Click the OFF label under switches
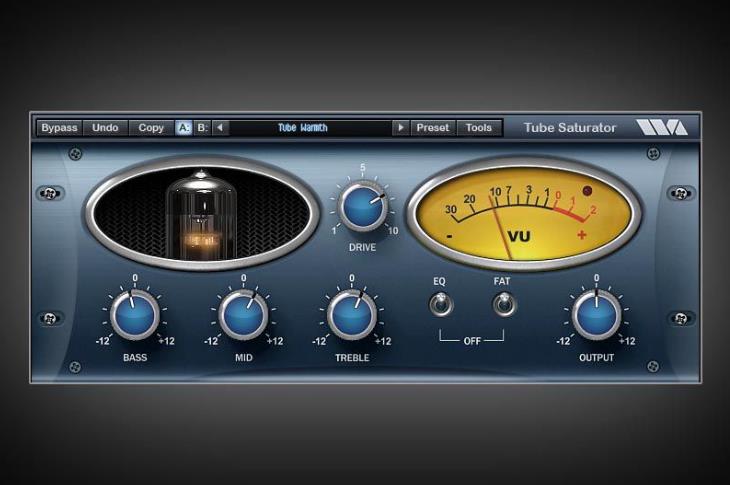Image resolution: width=730 pixels, height=485 pixels. pos(472,341)
